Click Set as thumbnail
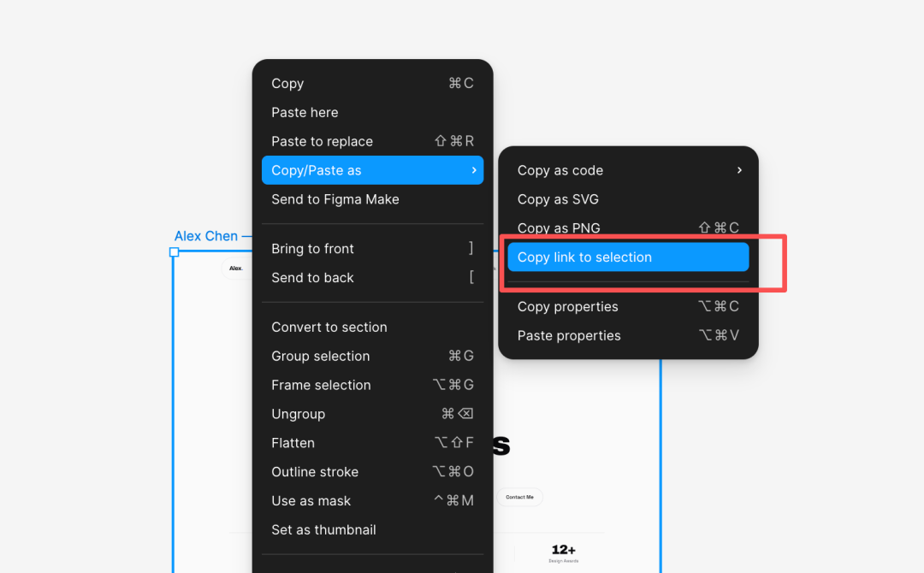 coord(372,529)
